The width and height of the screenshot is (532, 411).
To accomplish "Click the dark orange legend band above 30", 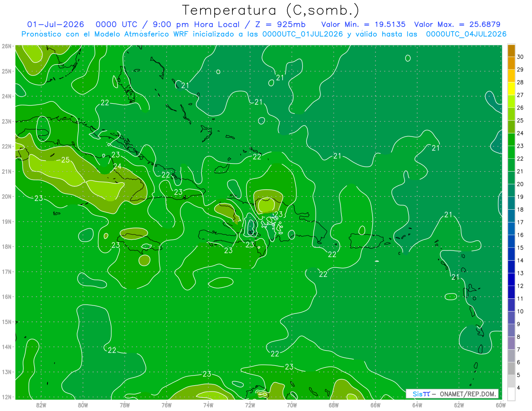I will pos(511,50).
